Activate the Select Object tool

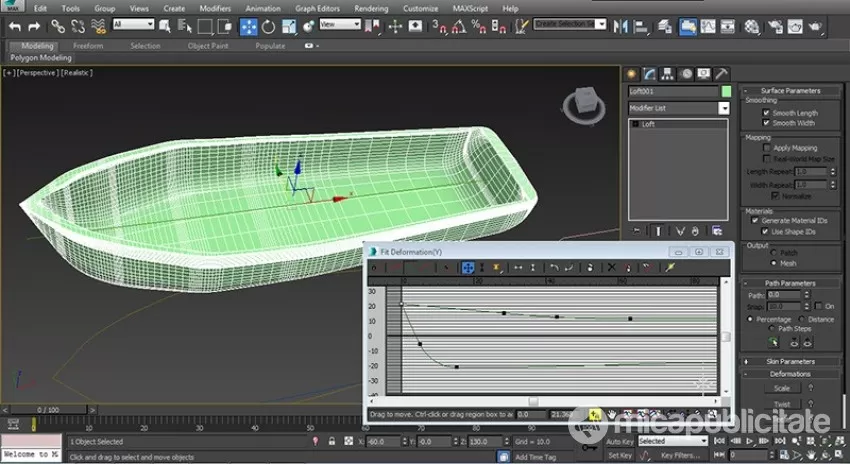click(x=165, y=26)
